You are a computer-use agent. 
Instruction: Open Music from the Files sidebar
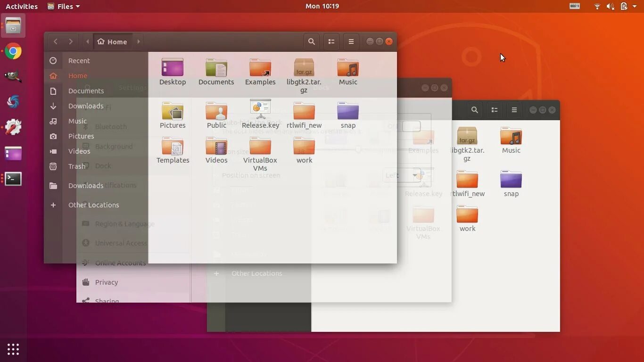point(96,121)
